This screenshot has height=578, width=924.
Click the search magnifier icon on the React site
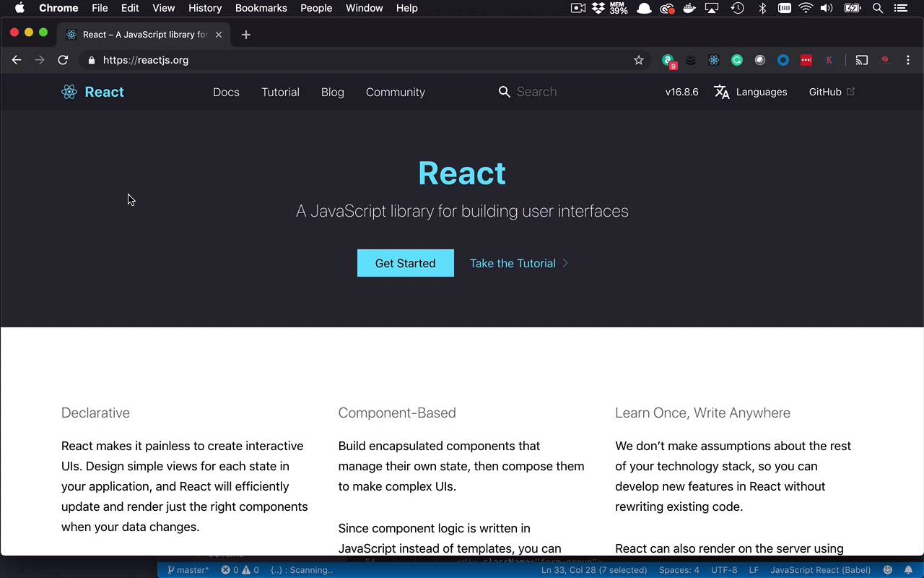click(x=505, y=92)
